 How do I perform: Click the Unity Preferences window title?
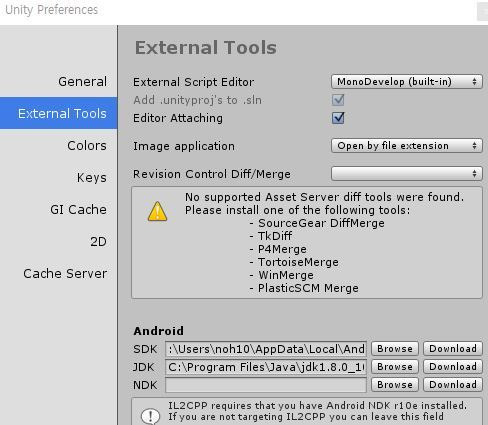(x=52, y=10)
